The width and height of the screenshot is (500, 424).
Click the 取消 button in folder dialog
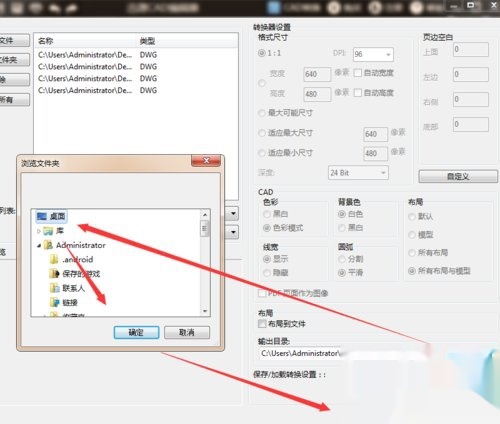[x=187, y=333]
